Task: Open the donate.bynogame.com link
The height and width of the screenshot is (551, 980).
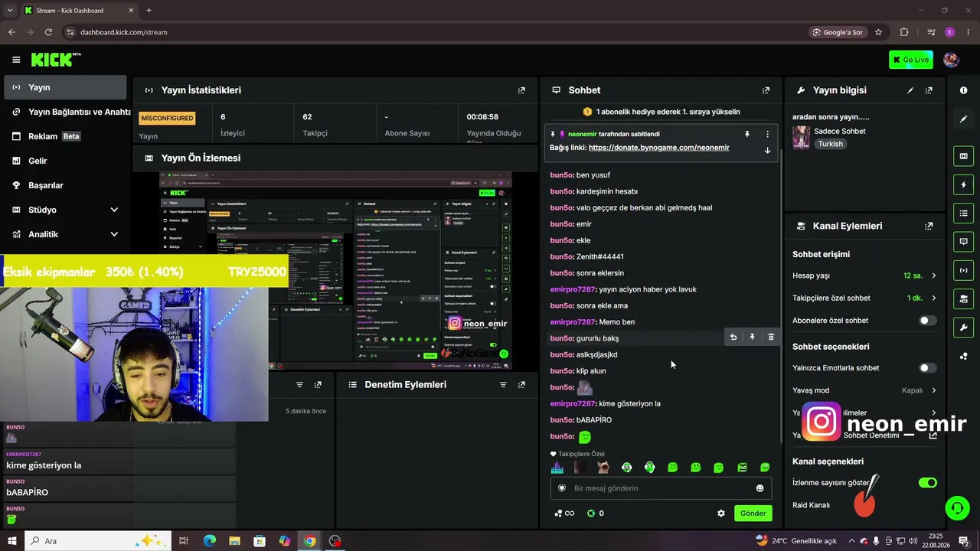Action: coord(658,148)
